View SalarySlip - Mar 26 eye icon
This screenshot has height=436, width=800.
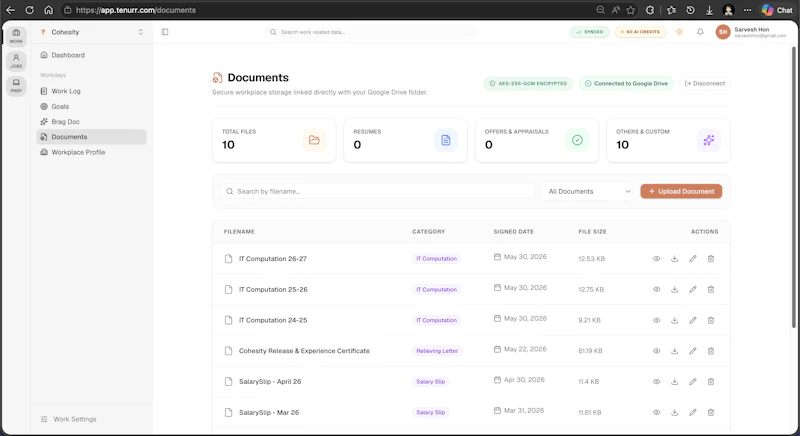coord(657,412)
